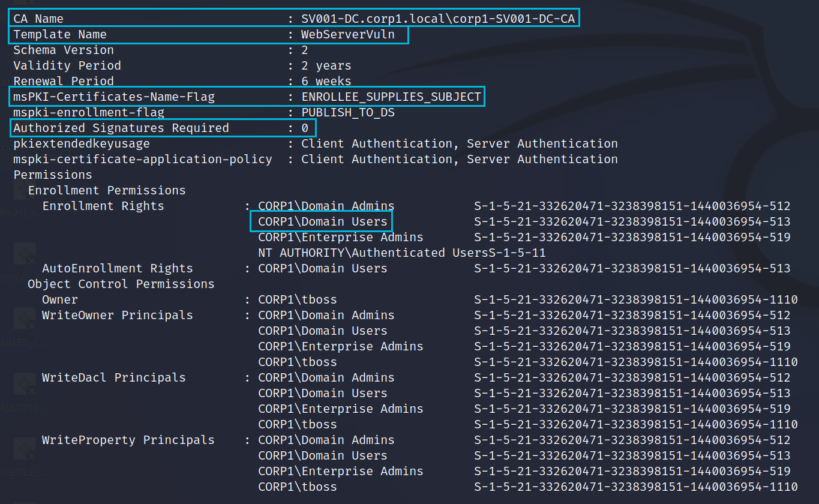This screenshot has width=819, height=504.
Task: Click the Authorized Signatures Required label
Action: (x=121, y=128)
